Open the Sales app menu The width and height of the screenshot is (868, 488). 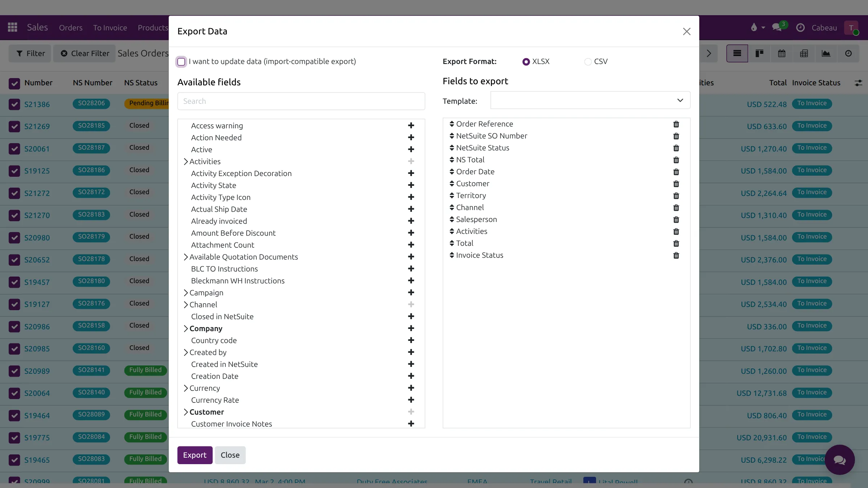coord(37,27)
